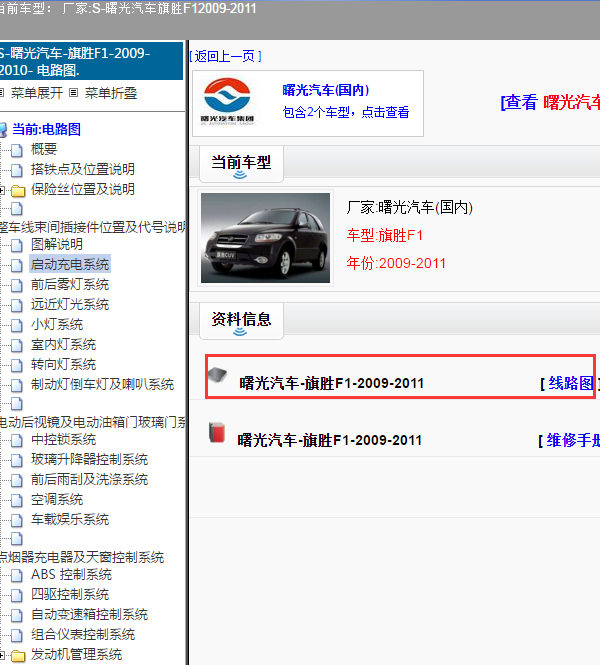Click the page icon beside 小灯系统
Image resolution: width=600 pixels, height=665 pixels.
[x=17, y=325]
